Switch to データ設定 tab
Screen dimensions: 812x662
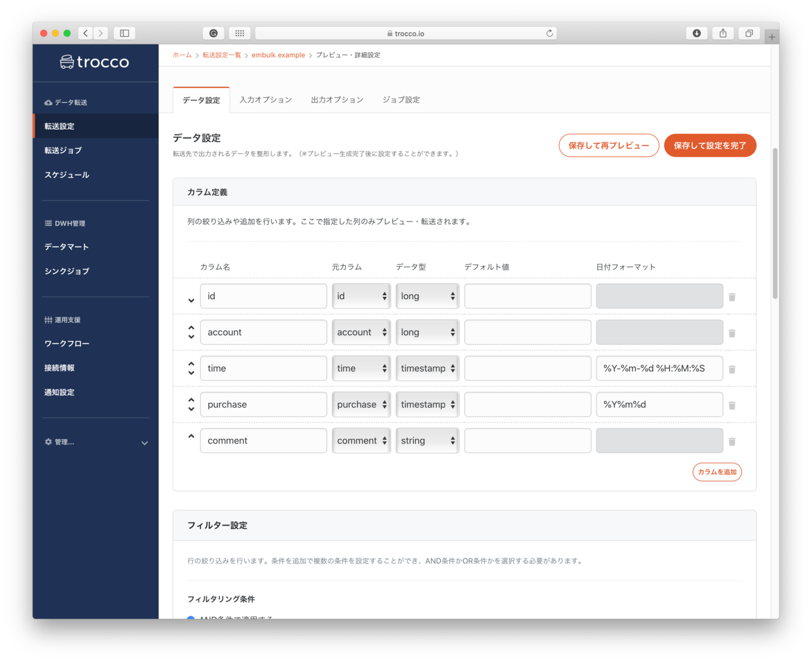click(202, 100)
